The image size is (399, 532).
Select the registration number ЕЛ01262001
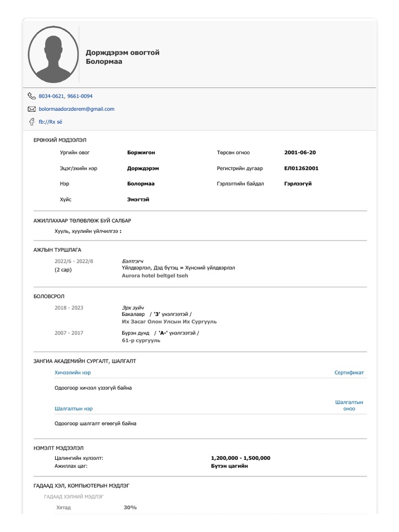[x=301, y=168]
